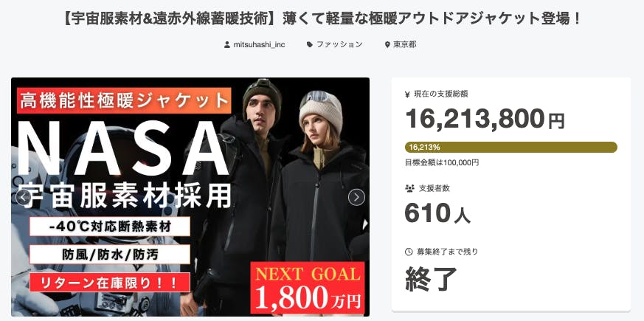Click the yen icon beside 現在の支援総額
The image size is (644, 321).
point(407,94)
